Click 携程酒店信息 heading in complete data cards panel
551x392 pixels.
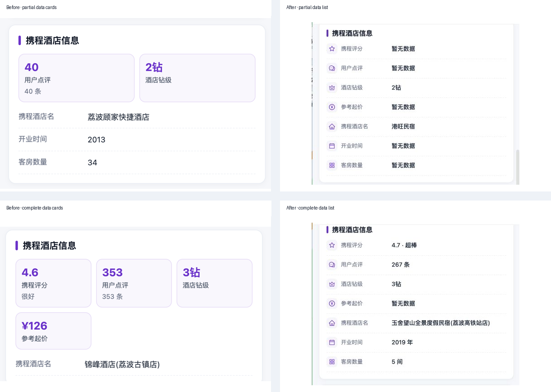coord(49,246)
